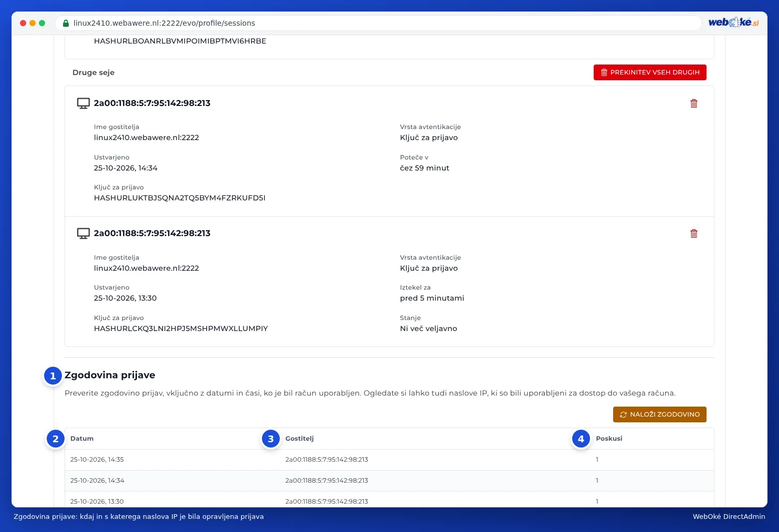Click the 'pred 5 minutami' expired value
The height and width of the screenshot is (532, 779).
(432, 298)
